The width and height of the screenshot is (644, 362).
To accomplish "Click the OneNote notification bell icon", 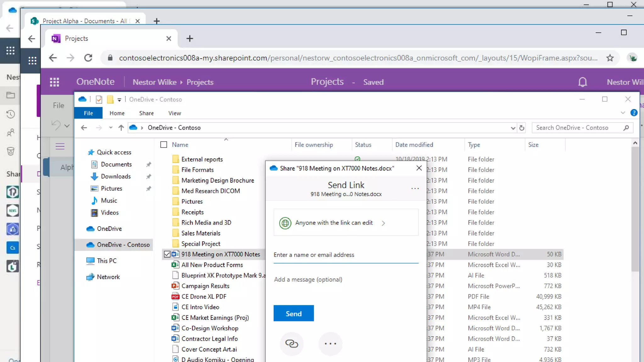I will [x=582, y=82].
